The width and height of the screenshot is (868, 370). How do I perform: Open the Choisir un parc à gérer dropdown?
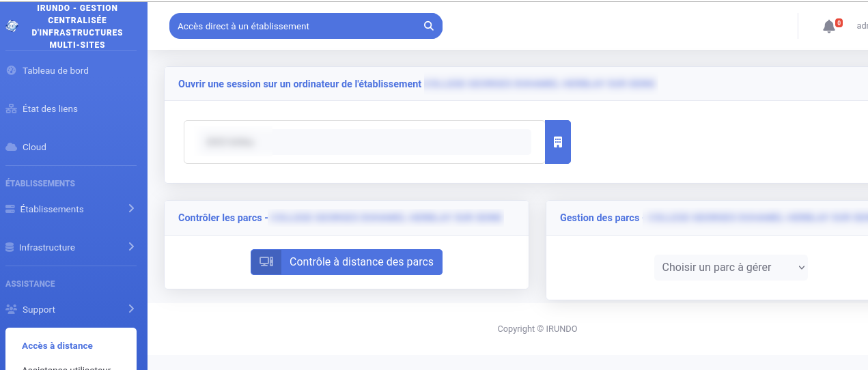coord(731,268)
